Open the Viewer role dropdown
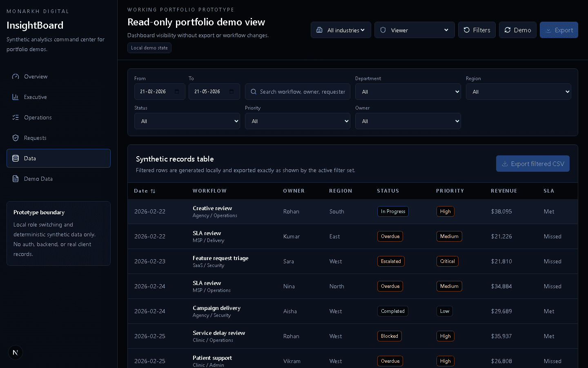Image resolution: width=588 pixels, height=368 pixels. tap(414, 30)
